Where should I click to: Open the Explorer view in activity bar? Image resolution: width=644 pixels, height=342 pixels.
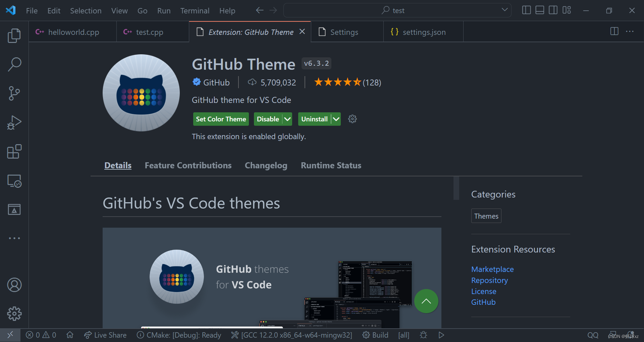pos(14,36)
